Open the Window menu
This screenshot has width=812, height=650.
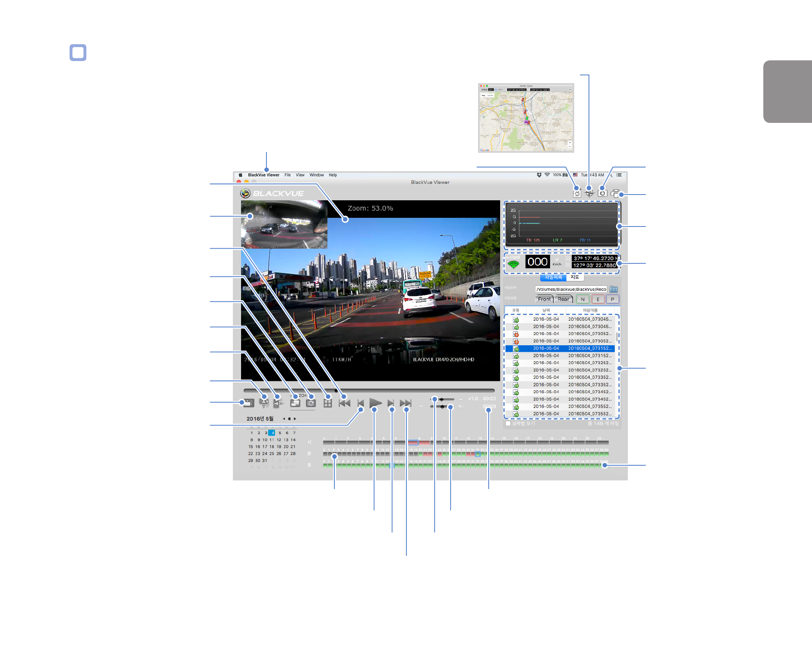[316, 175]
